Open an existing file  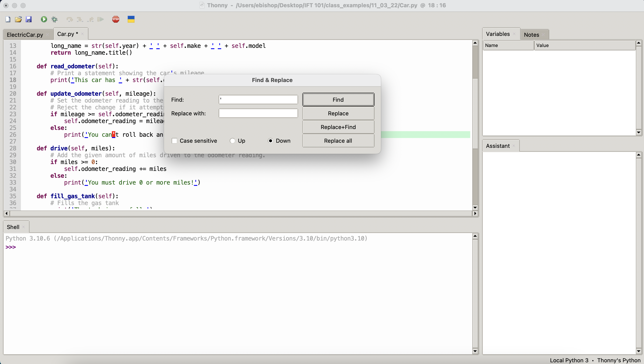[x=18, y=19]
